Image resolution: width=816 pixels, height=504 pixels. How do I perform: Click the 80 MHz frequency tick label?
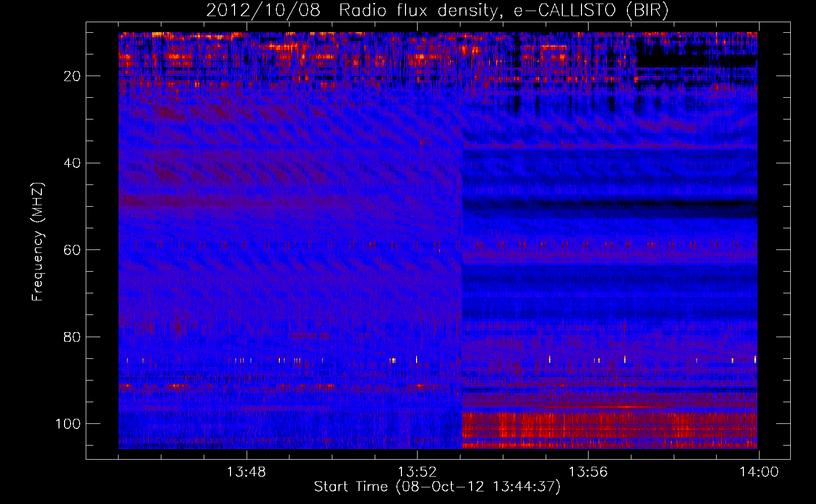pyautogui.click(x=72, y=337)
